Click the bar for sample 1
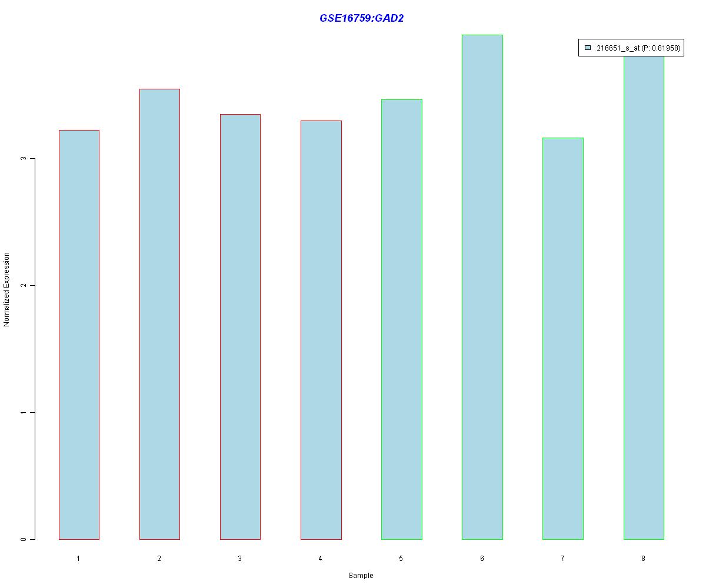Viewport: 706px width, 588px height. pos(79,335)
